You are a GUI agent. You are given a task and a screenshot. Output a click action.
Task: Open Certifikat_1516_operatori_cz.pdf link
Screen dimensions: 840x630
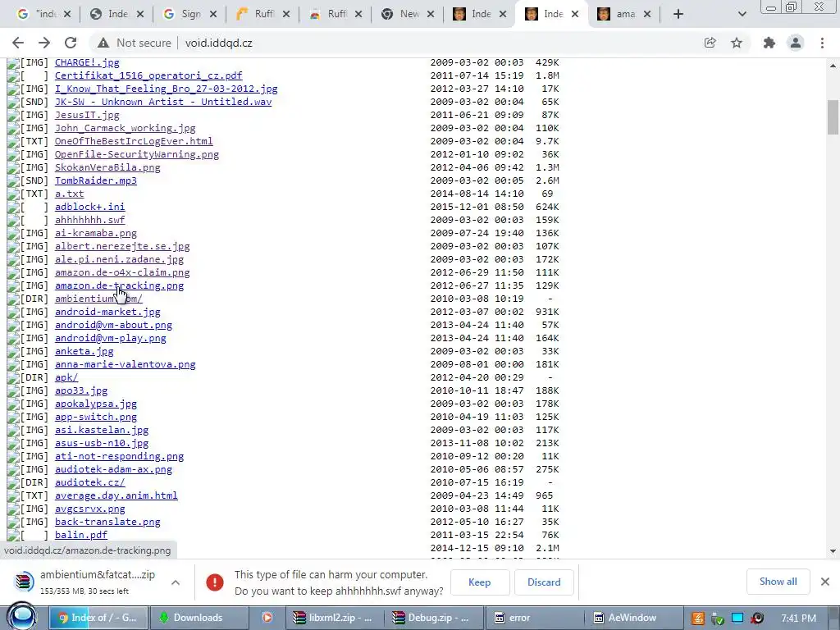pyautogui.click(x=148, y=75)
